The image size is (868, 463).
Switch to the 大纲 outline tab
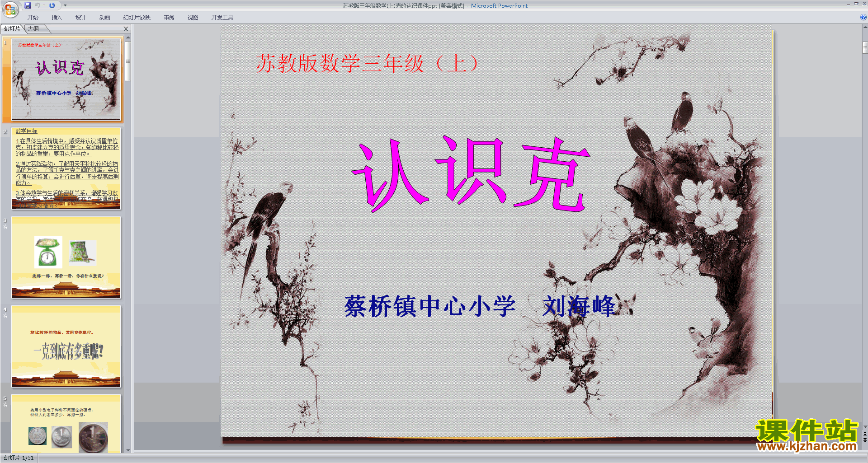click(33, 29)
